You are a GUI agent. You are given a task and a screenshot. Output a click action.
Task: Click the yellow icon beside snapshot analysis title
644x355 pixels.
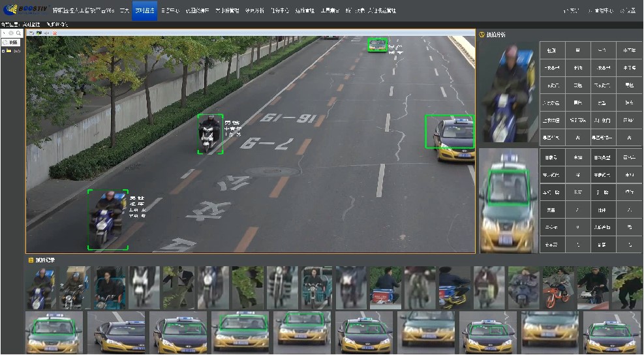pyautogui.click(x=482, y=35)
